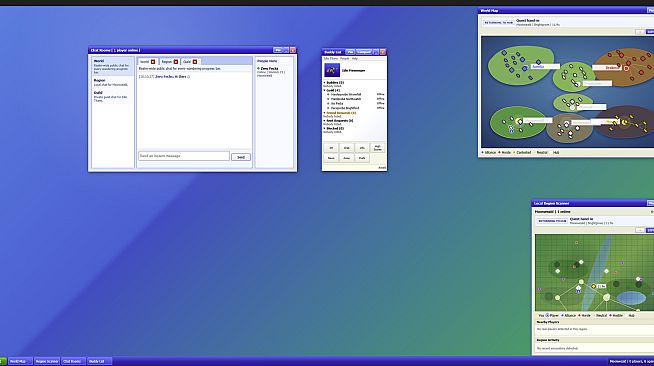Click the Info button in Buddy List
Image resolution: width=654 pixels, height=366 pixels.
coord(362,148)
